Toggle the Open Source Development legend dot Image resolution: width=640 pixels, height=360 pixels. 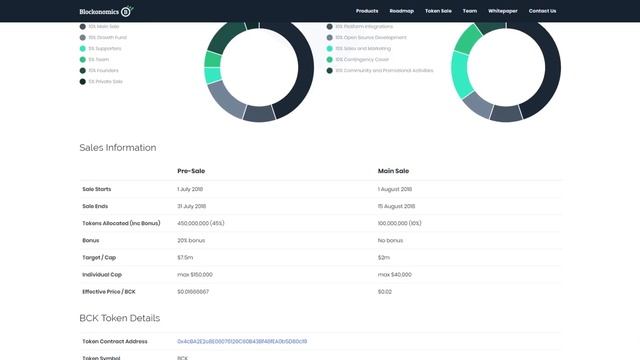[329, 38]
